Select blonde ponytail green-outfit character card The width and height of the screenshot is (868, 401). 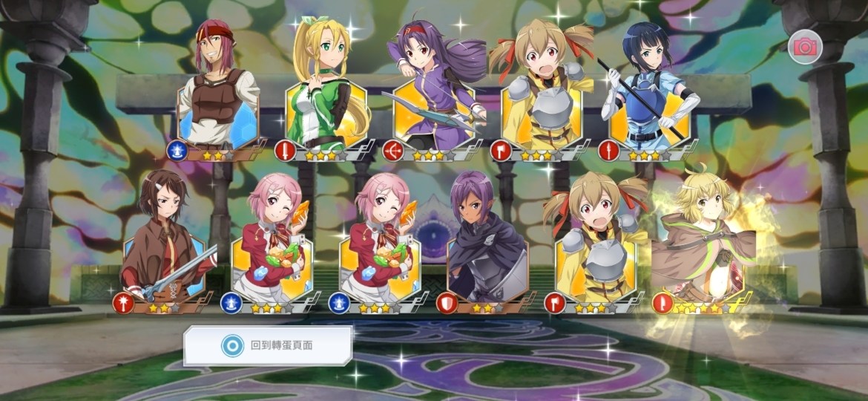tap(326, 86)
